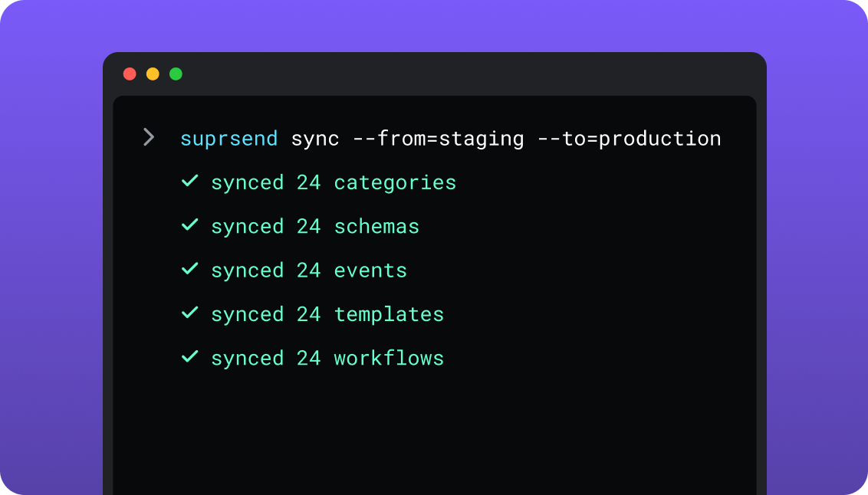
Task: Click the word "suprsend" in the command
Action: click(x=229, y=139)
